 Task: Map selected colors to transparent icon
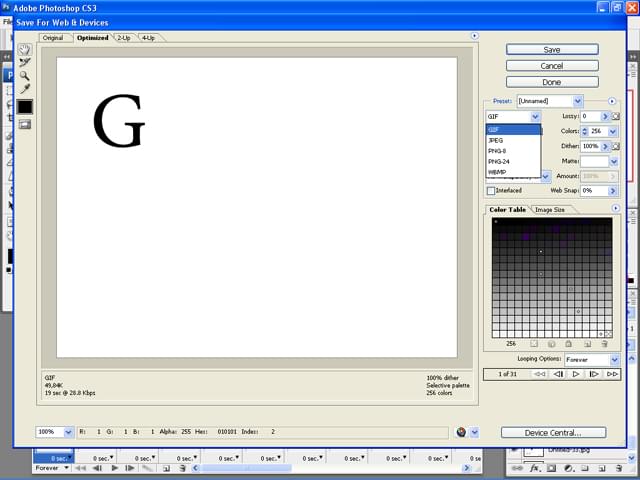coord(534,344)
